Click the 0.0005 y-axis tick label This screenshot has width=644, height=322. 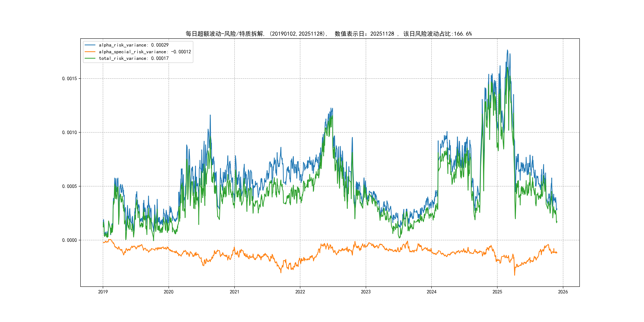pos(70,186)
